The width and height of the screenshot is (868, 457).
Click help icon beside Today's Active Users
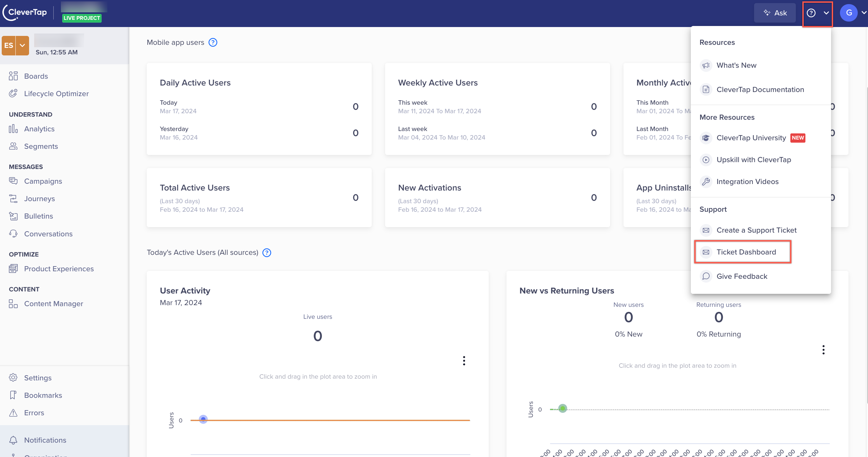click(267, 252)
